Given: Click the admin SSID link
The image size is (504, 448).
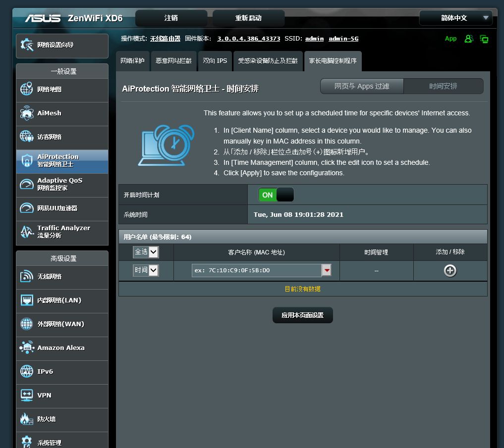Looking at the screenshot, I should point(314,39).
